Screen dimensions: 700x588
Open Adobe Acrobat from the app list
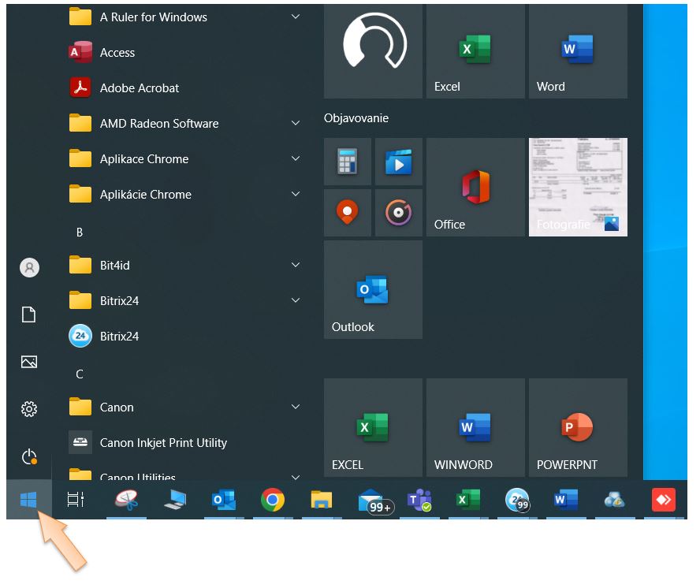(x=140, y=88)
